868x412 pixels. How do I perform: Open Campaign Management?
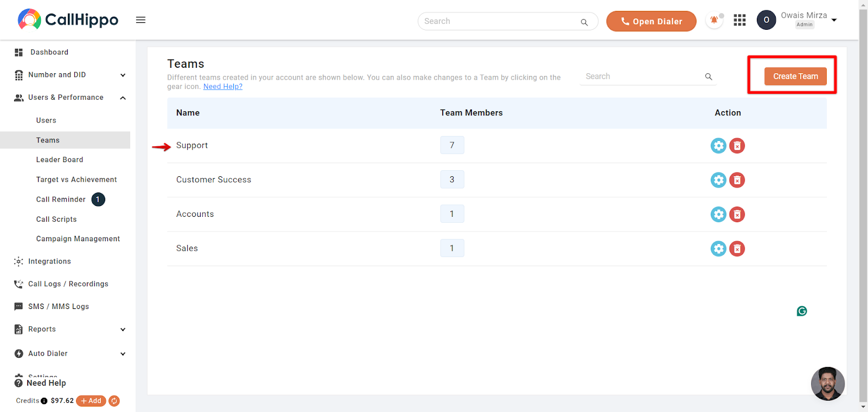tap(78, 239)
